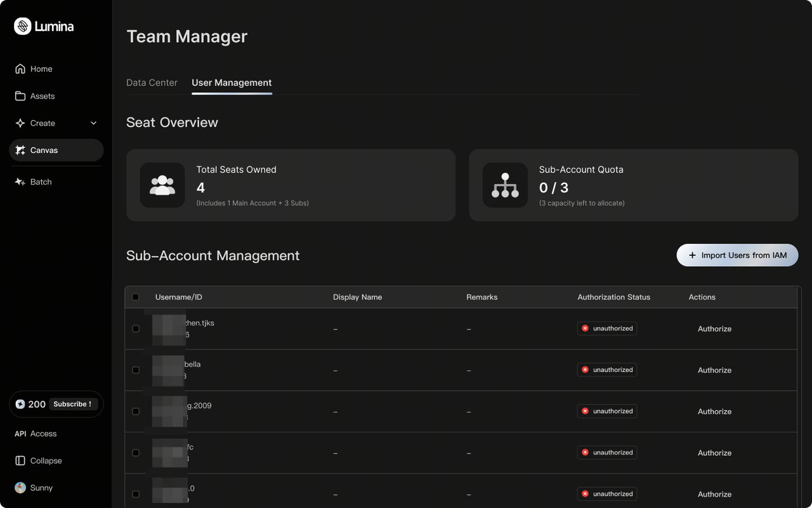812x508 pixels.
Task: Authorize the g.2009 account
Action: [x=714, y=411]
